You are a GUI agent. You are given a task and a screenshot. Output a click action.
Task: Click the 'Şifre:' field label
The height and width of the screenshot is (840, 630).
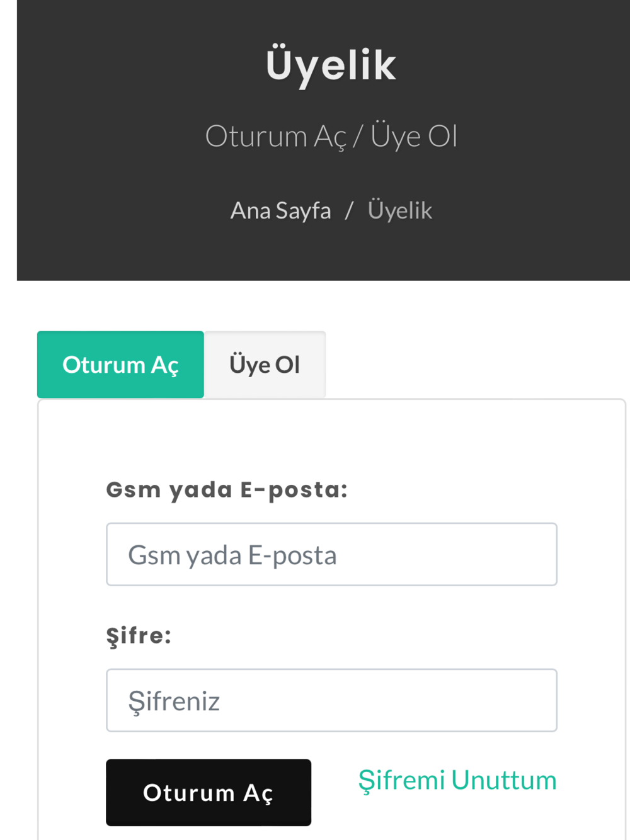click(x=139, y=635)
